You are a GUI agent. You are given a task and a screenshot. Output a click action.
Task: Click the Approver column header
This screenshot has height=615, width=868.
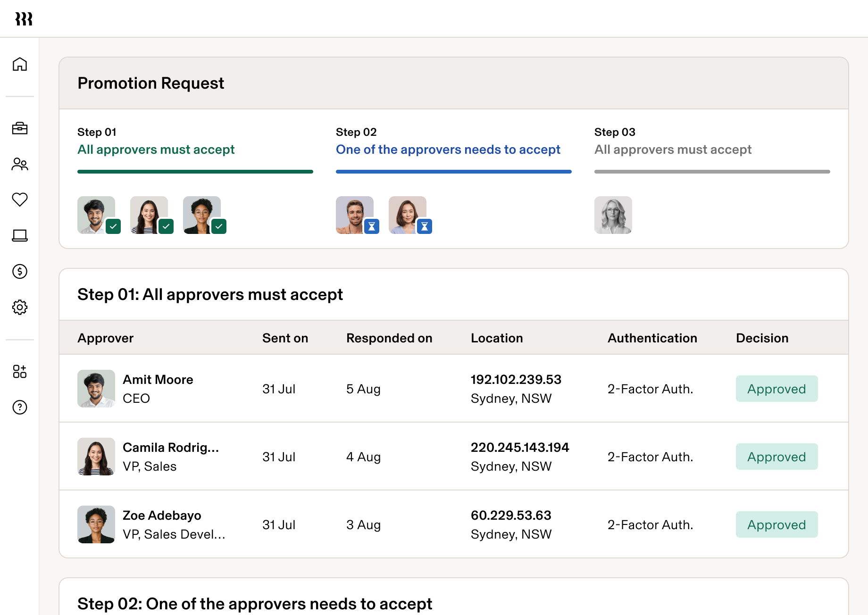pos(106,338)
